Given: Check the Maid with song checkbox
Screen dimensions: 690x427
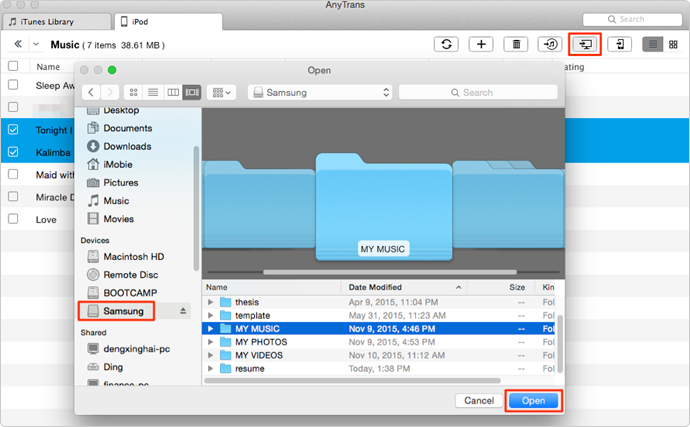Looking at the screenshot, I should [x=13, y=174].
